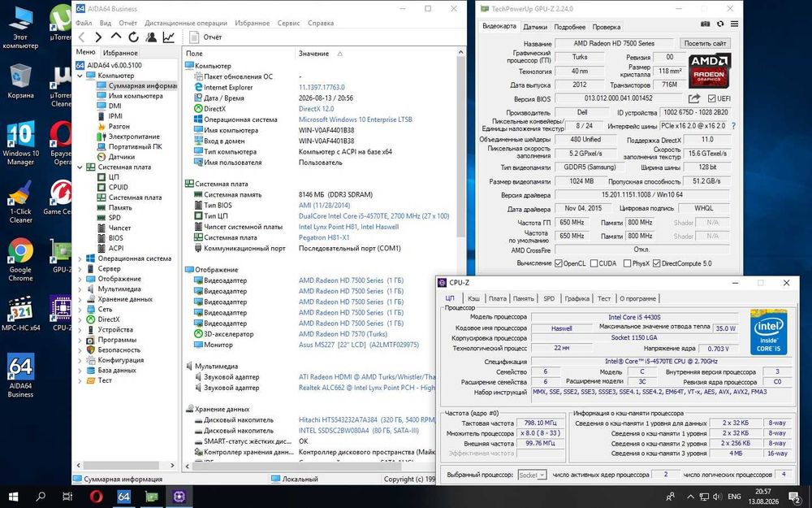812x508 pixels.
Task: Click the AIDA64 report vertical scrollbar
Action: (x=461, y=148)
